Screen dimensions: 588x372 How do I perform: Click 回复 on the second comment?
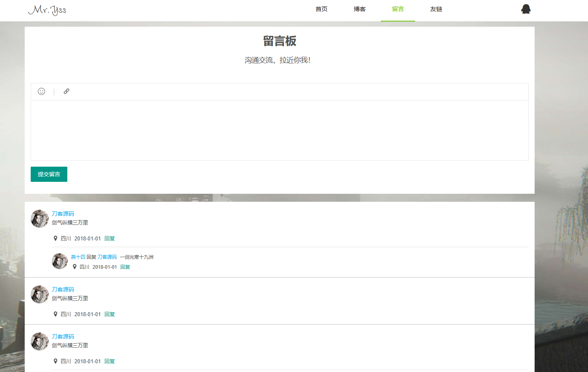tap(110, 314)
